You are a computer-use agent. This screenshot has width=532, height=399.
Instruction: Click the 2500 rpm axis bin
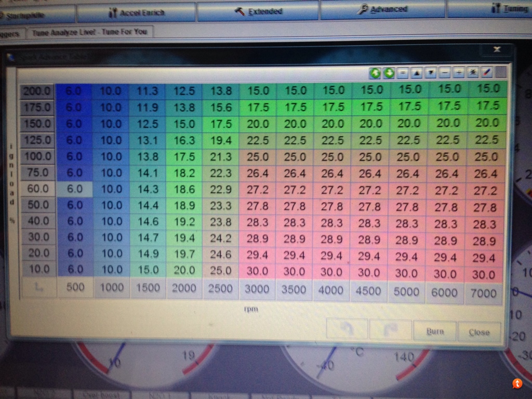[x=220, y=288]
